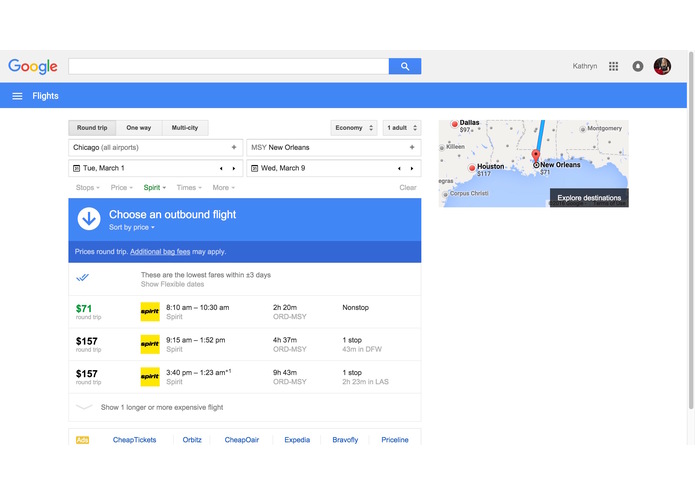Go to next day for departure date
The width and height of the screenshot is (695, 494).
pyautogui.click(x=234, y=168)
